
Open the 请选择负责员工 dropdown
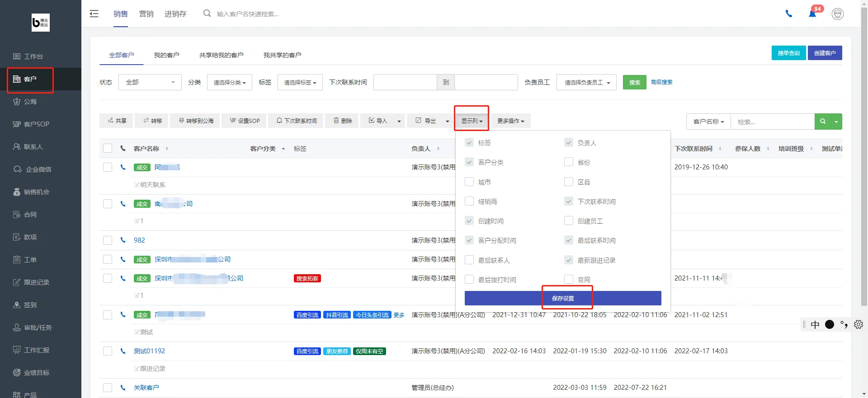586,82
